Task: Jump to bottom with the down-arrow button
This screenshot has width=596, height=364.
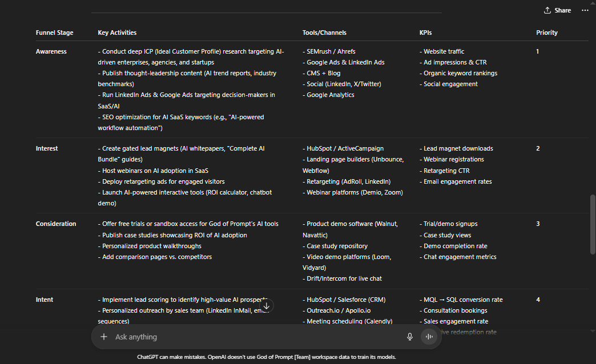Action: (x=267, y=306)
